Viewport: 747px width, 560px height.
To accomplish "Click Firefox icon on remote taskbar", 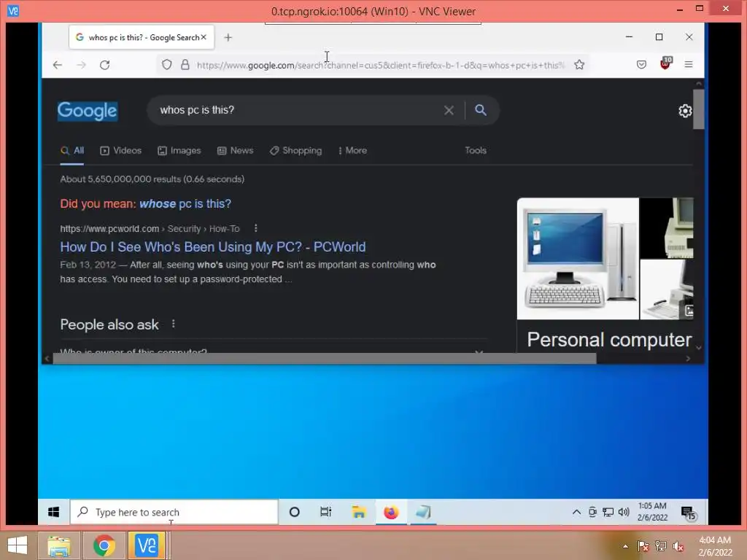I will (391, 512).
